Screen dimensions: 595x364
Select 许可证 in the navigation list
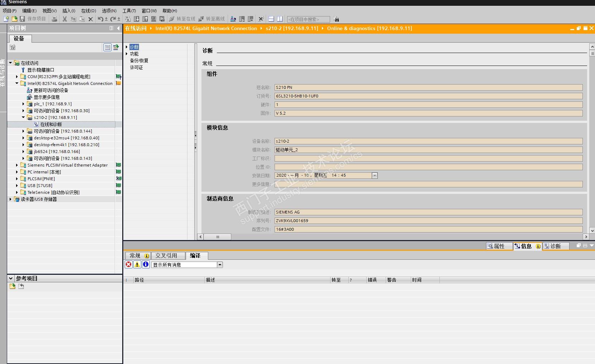coord(136,67)
